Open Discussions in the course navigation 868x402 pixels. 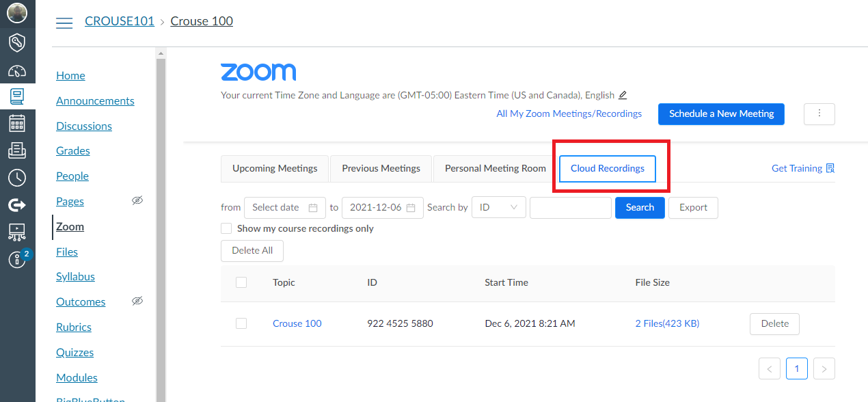84,126
